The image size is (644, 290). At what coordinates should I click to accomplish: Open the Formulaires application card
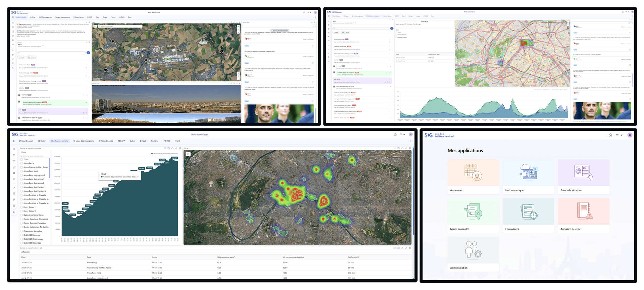coord(528,215)
